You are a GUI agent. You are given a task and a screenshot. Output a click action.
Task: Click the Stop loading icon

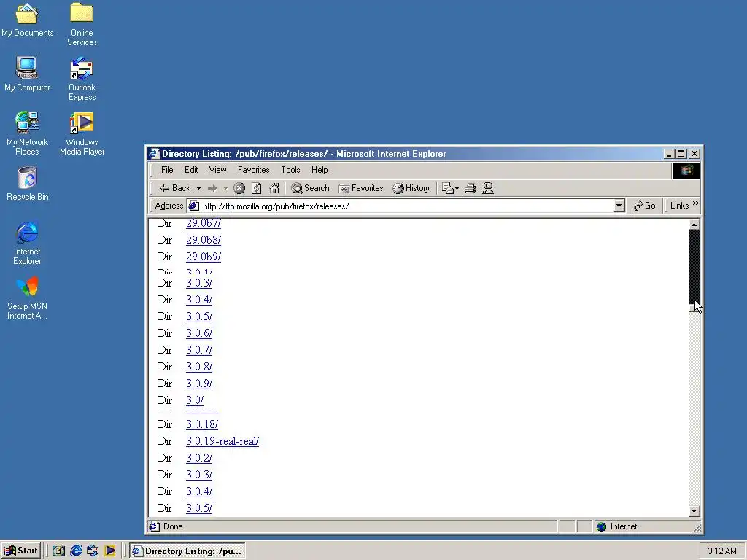(x=239, y=188)
